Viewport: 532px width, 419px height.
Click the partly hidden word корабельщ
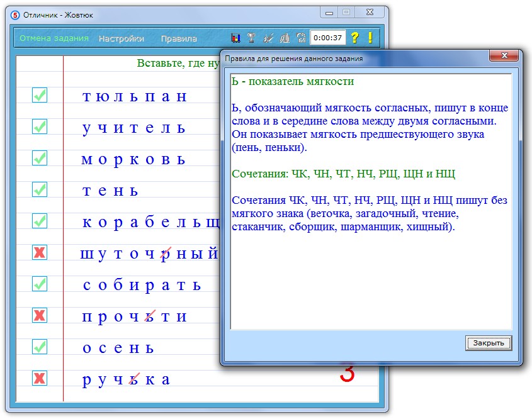[x=151, y=223]
